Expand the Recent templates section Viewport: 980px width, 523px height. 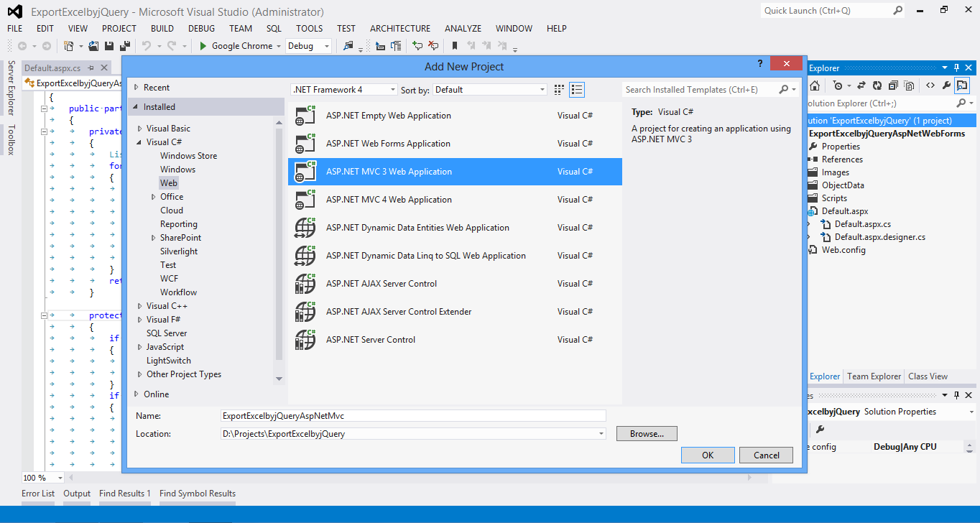coord(137,88)
